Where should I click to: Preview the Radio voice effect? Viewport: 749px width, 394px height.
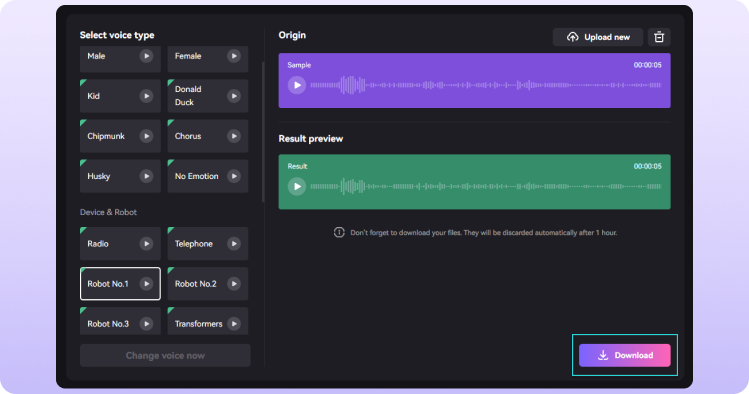tap(146, 244)
